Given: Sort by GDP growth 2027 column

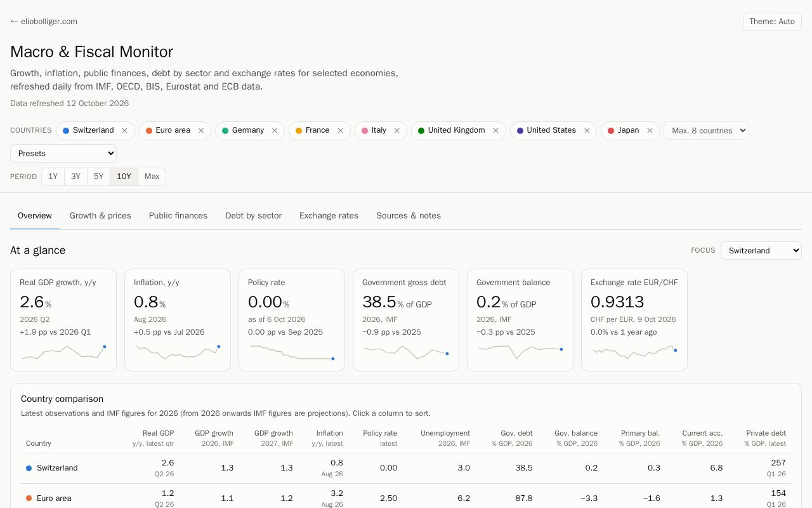Looking at the screenshot, I should [273, 438].
